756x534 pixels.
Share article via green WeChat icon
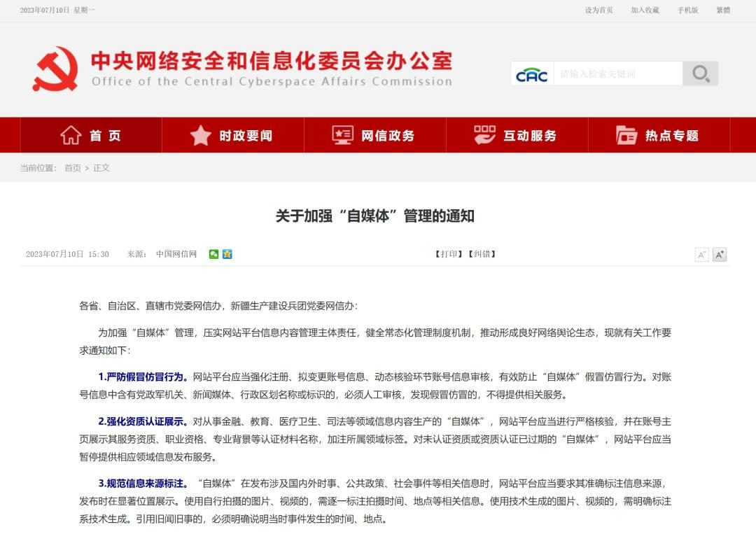tap(214, 254)
